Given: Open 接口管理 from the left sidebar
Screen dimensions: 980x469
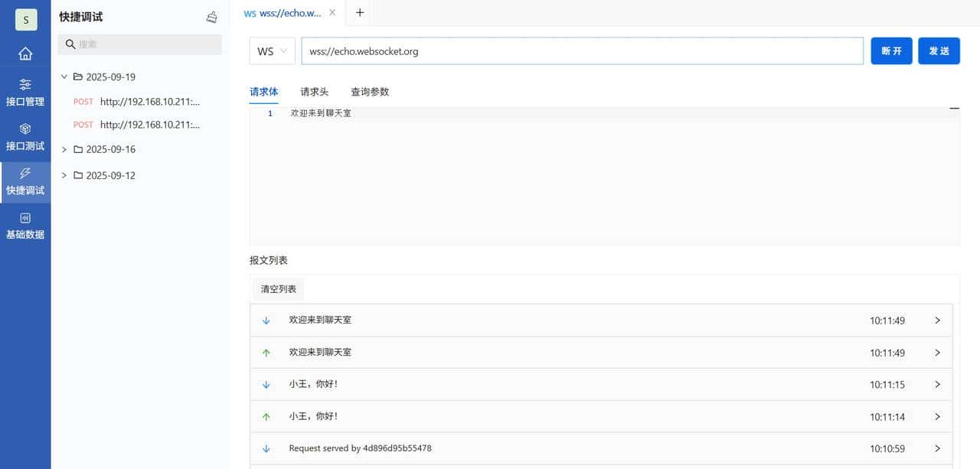Looking at the screenshot, I should click(x=25, y=92).
